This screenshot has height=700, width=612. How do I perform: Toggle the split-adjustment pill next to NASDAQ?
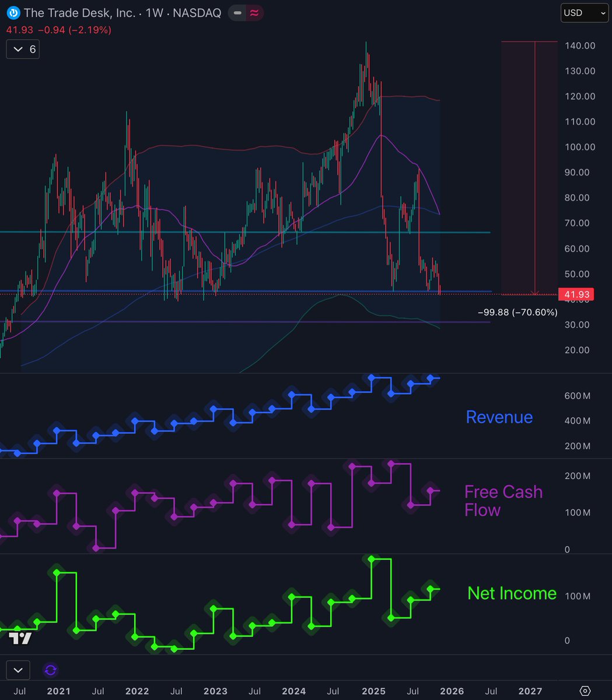coord(245,12)
